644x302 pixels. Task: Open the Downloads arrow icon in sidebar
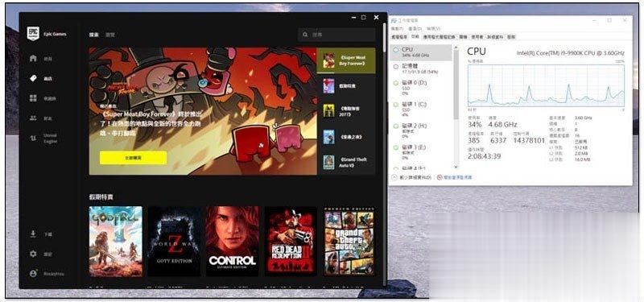pos(33,234)
